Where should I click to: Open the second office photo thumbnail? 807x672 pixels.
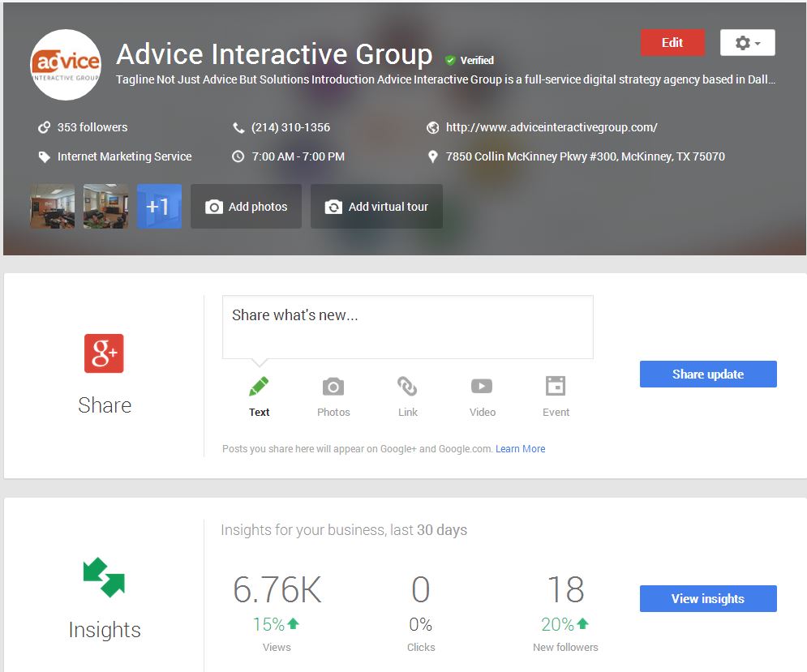[x=106, y=207]
